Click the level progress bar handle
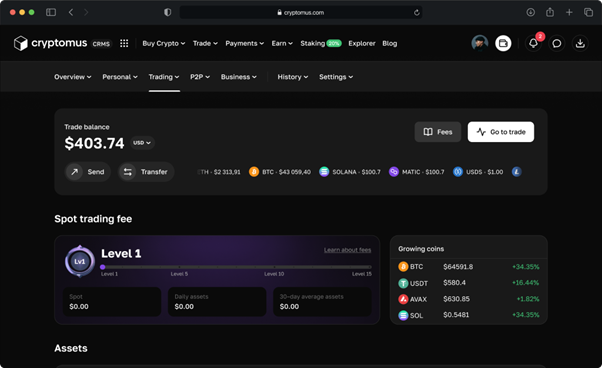Viewport: 602px width, 368px height. (103, 267)
